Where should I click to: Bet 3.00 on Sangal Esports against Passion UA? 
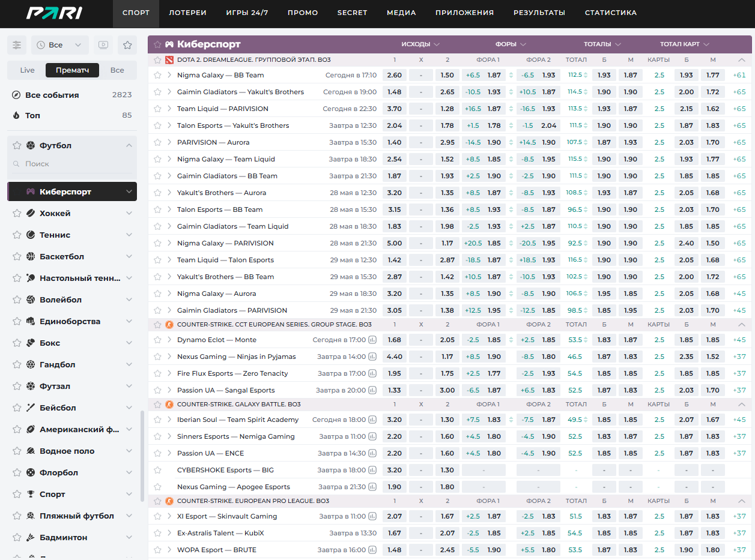click(447, 390)
